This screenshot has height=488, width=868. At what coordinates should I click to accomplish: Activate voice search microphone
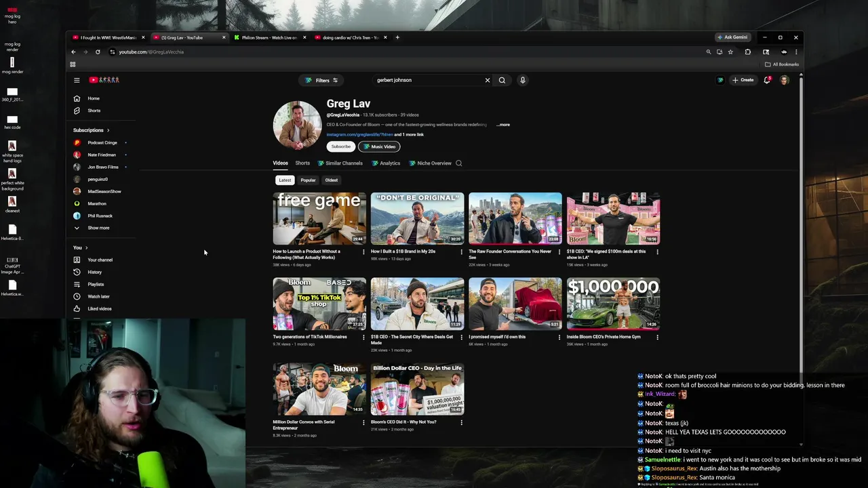click(522, 80)
